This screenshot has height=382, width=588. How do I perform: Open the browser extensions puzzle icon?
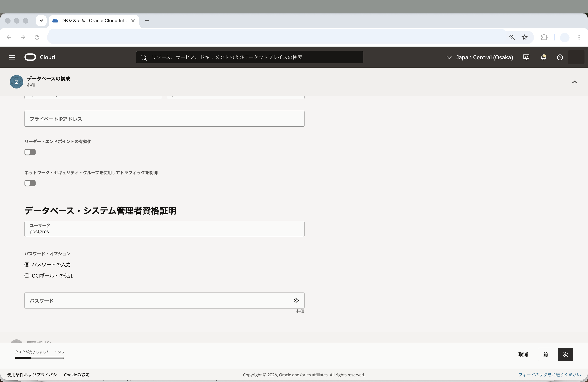(x=544, y=37)
